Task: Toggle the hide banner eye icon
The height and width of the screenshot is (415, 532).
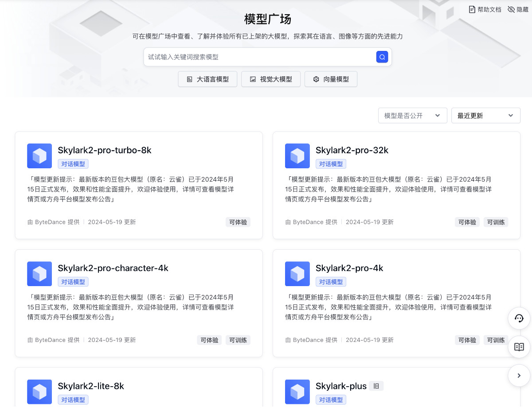Action: (511, 9)
